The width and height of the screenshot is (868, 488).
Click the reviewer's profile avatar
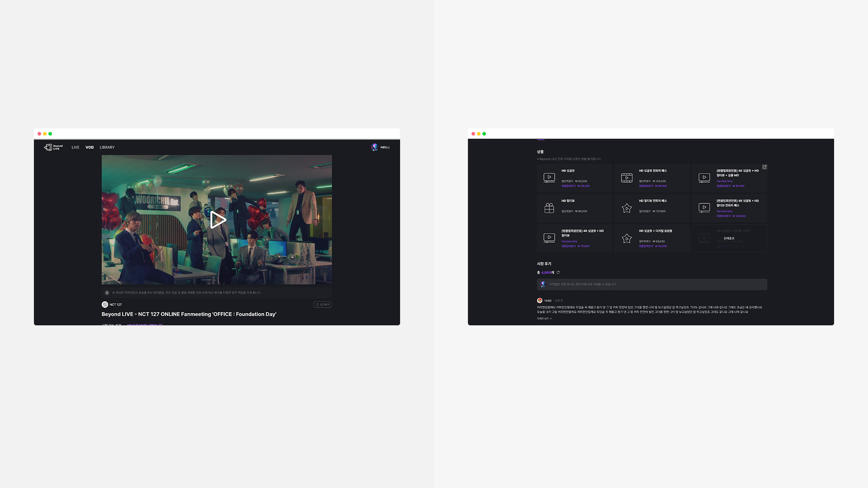[x=539, y=300]
